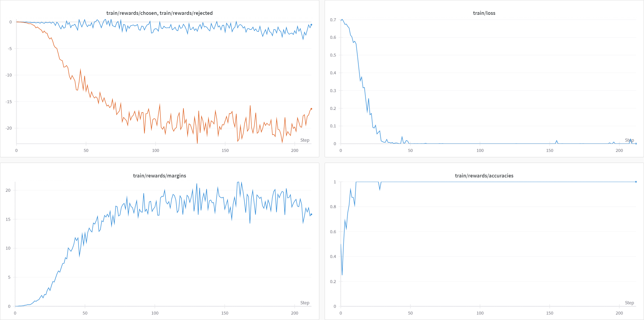
Task: Click the 50 x-axis tick on accuracies chart
Action: pos(410,313)
